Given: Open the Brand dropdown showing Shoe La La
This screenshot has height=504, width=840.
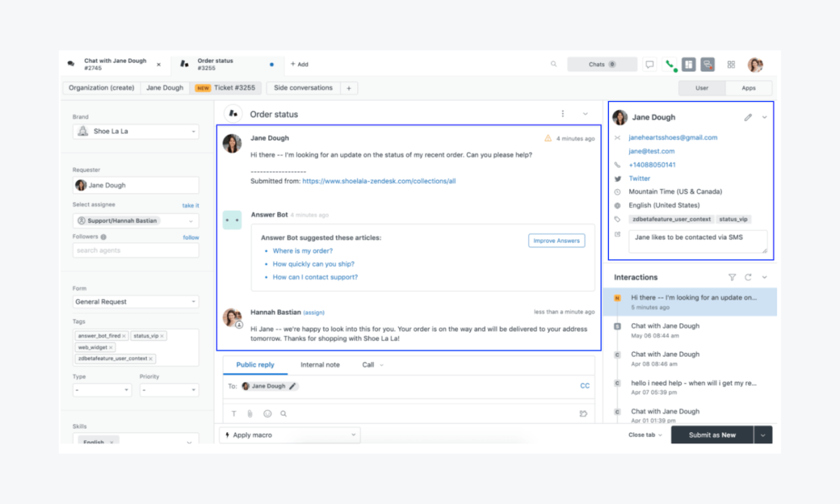Looking at the screenshot, I should click(136, 132).
